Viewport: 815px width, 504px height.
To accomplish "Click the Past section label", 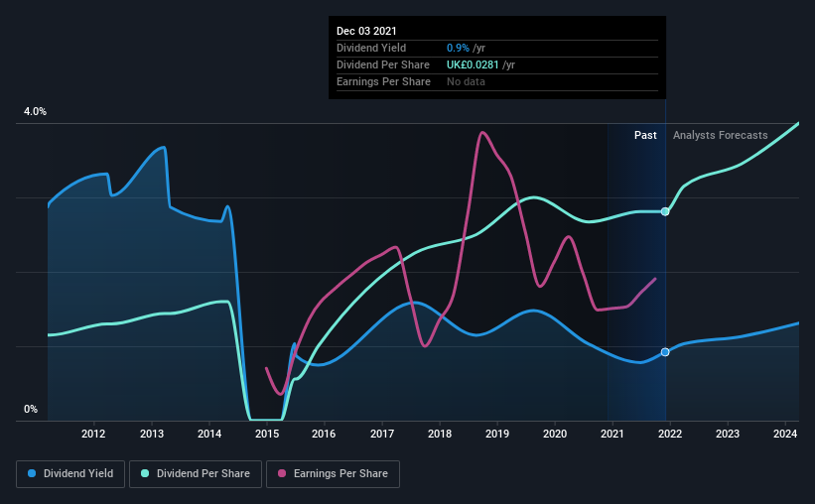I will coord(645,135).
